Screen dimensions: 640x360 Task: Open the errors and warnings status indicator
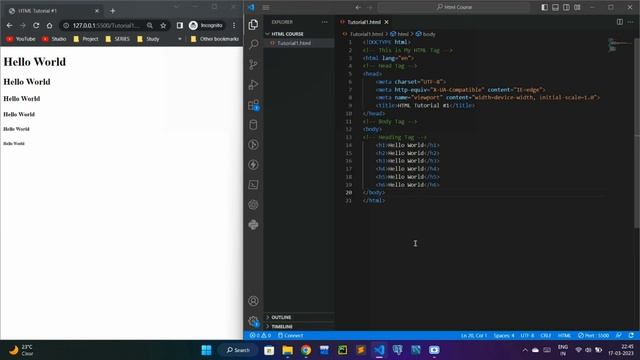[x=260, y=336]
